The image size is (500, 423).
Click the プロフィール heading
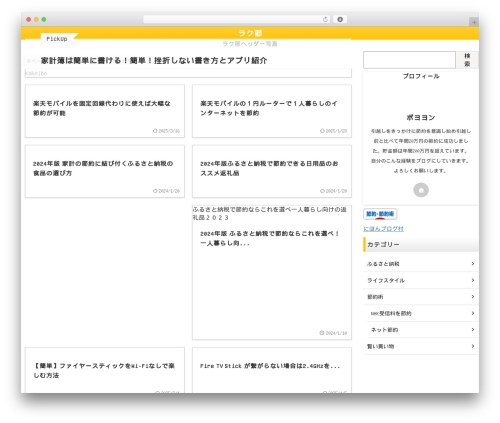tap(421, 76)
